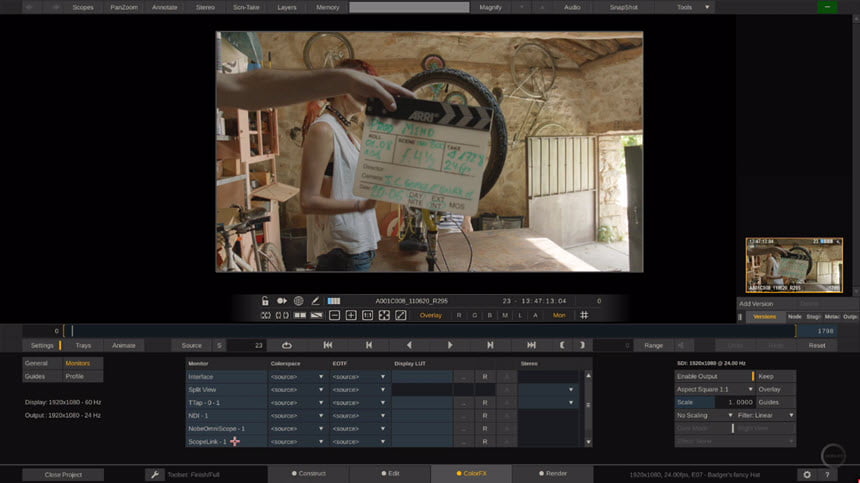Image resolution: width=860 pixels, height=483 pixels.
Task: Jump to first frame
Action: [x=328, y=345]
